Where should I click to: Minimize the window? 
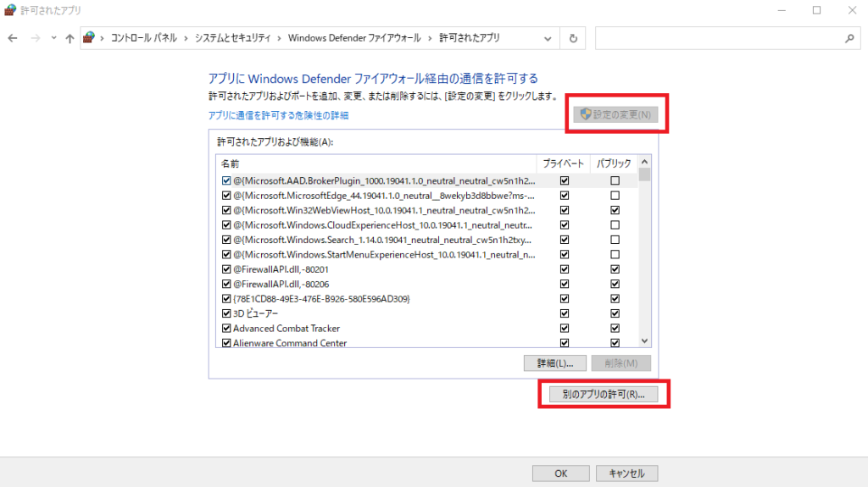point(782,10)
